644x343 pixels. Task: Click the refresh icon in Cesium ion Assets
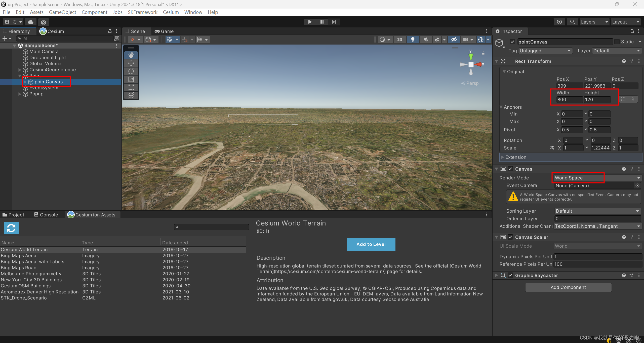[11, 228]
